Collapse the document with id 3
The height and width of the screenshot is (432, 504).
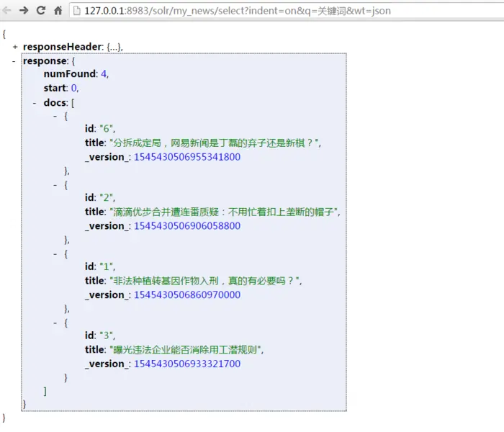tap(55, 323)
